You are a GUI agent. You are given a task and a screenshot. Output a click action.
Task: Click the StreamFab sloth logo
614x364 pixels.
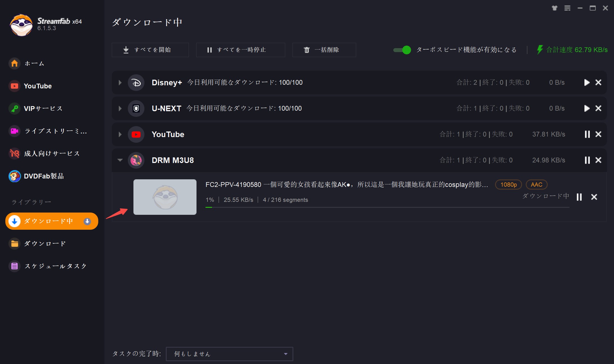pos(21,25)
